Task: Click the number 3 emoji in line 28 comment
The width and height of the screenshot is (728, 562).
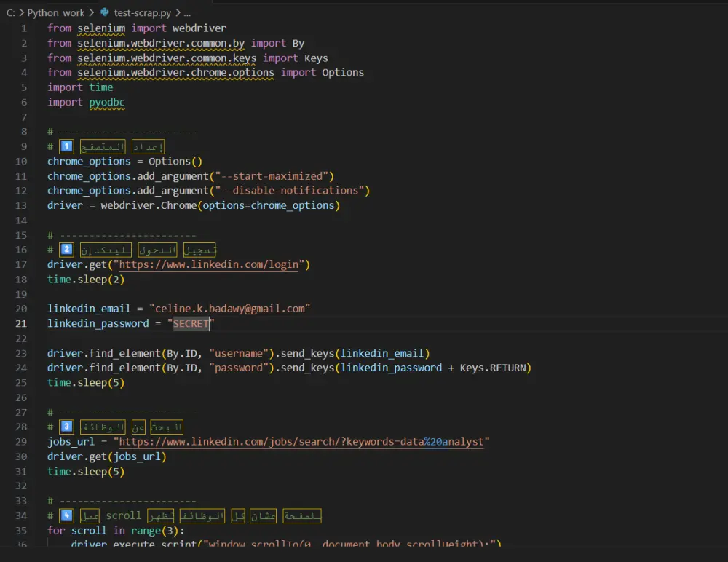Action: click(x=66, y=427)
